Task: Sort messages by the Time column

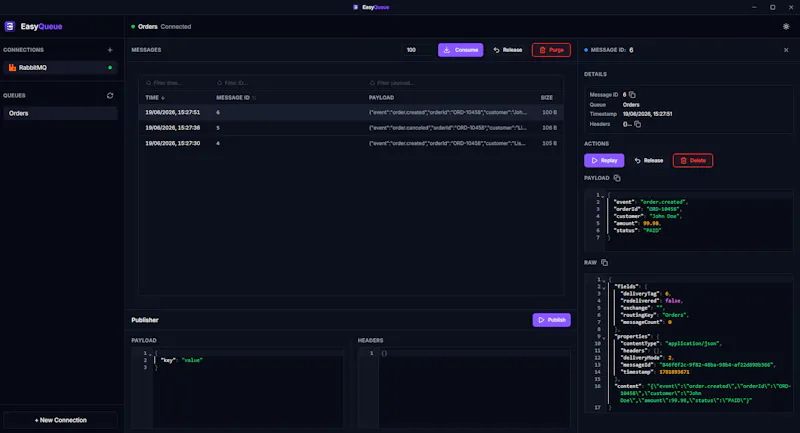Action: click(155, 97)
